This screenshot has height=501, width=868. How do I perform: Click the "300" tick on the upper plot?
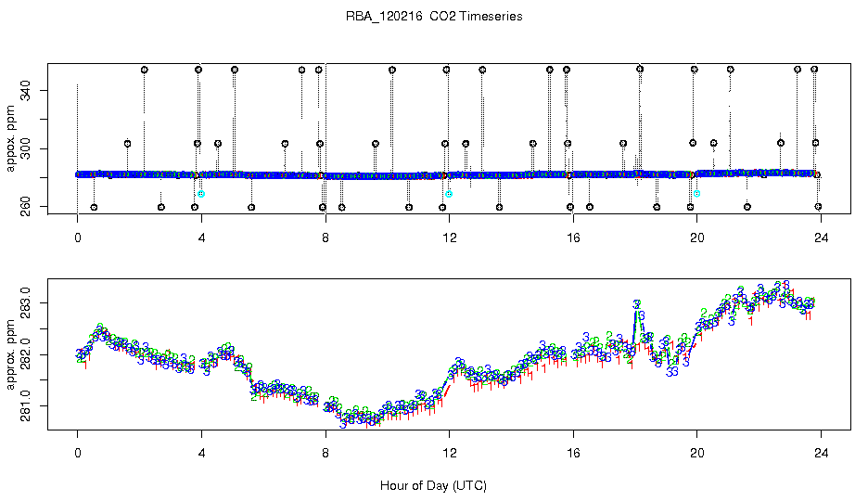coord(25,148)
